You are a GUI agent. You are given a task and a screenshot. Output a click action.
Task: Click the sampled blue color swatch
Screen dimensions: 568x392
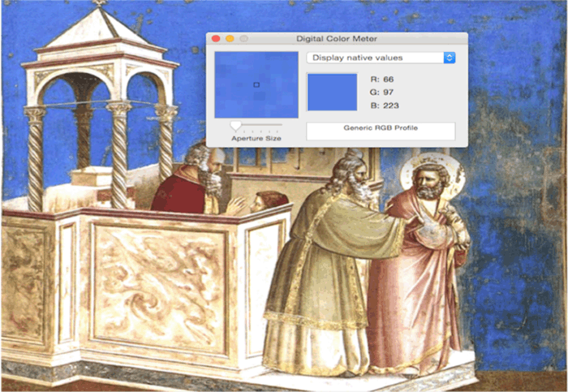332,92
